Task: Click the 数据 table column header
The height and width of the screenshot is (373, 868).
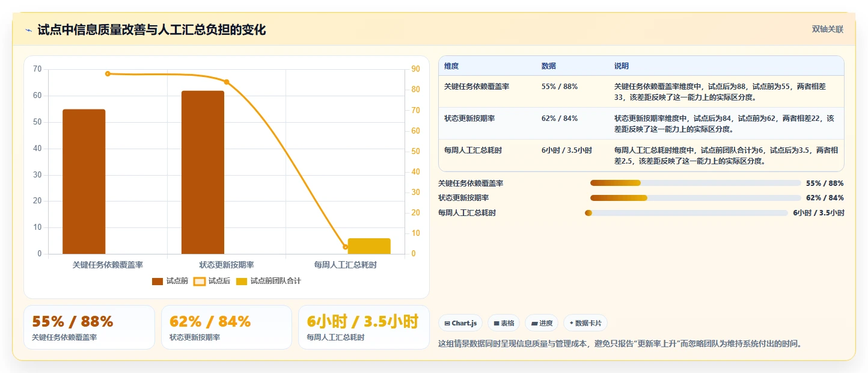Action: point(549,66)
